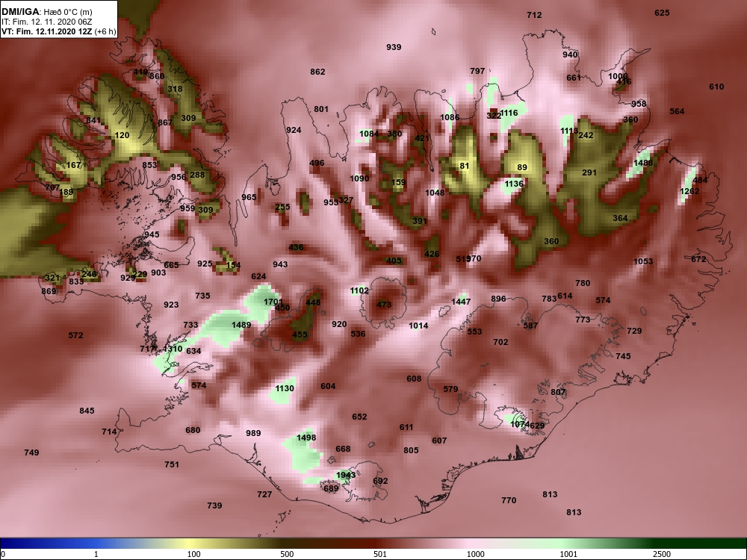Click the legend label 500
747x560 pixels.
click(287, 554)
